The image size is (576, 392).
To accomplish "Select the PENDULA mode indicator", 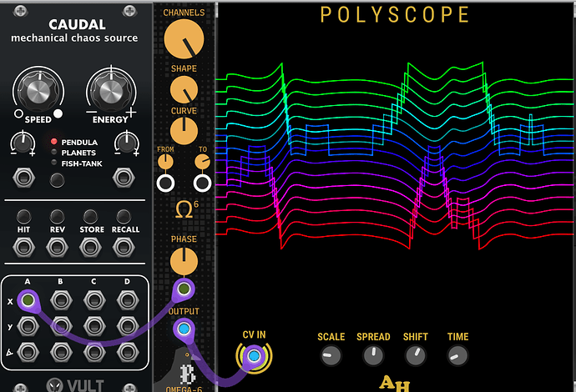I will click(x=54, y=141).
